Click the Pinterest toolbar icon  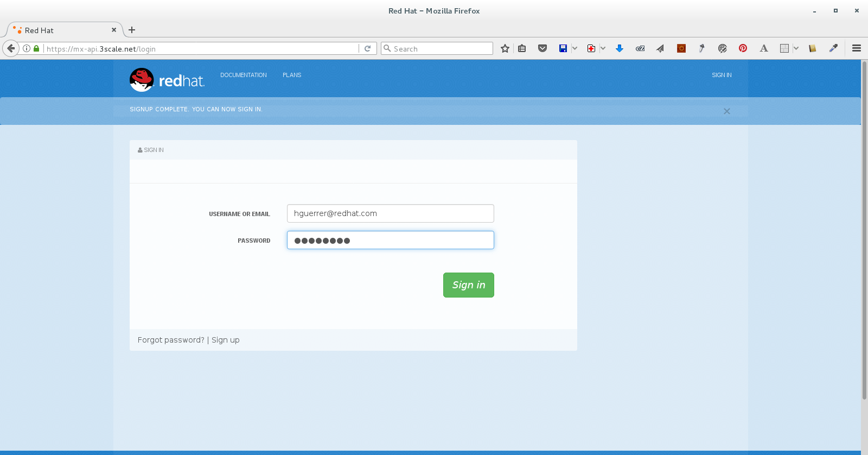pos(743,48)
